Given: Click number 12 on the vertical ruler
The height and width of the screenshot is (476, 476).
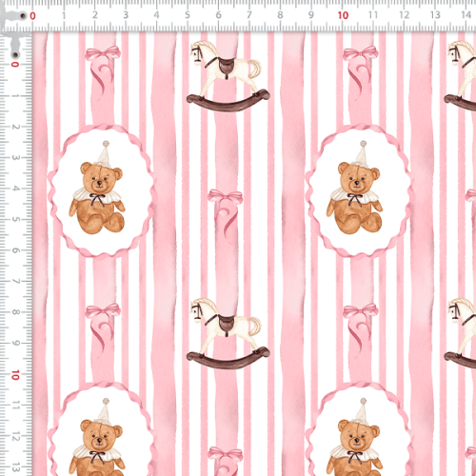Looking at the screenshot, I should [x=15, y=436].
